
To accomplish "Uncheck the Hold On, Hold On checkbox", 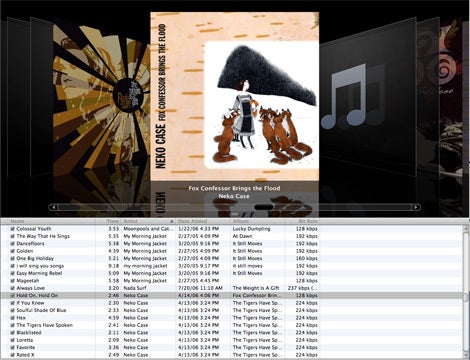I will tap(12, 296).
